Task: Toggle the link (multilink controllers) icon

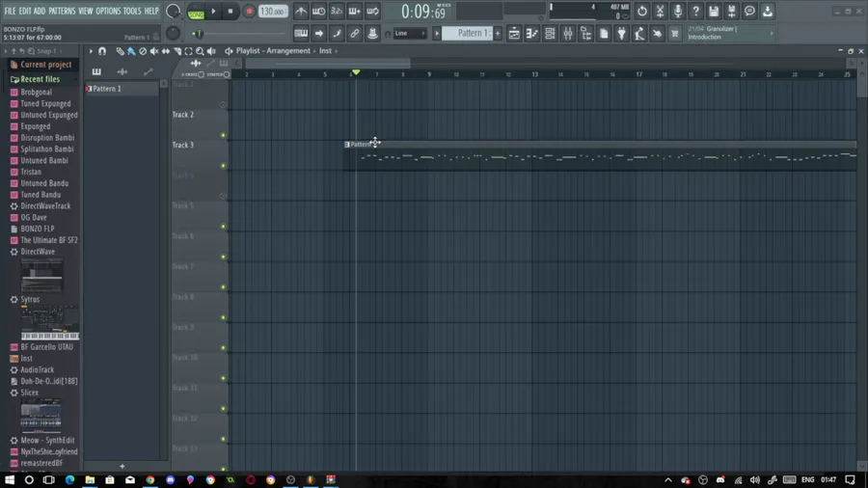Action: [354, 33]
